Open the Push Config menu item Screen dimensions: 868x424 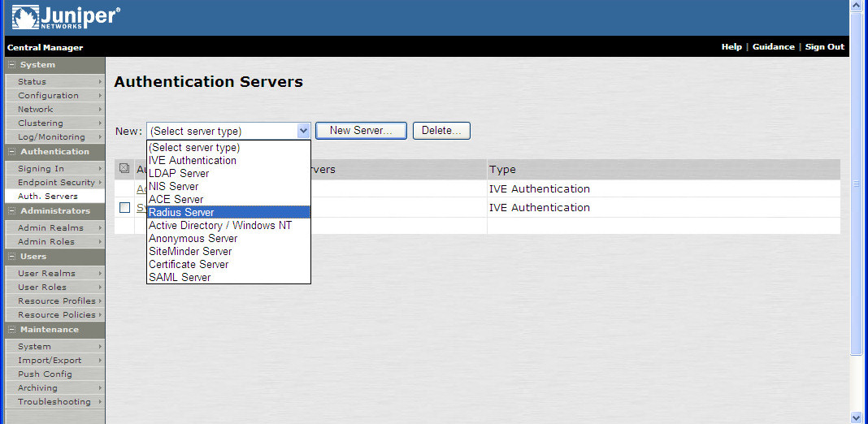pos(54,374)
